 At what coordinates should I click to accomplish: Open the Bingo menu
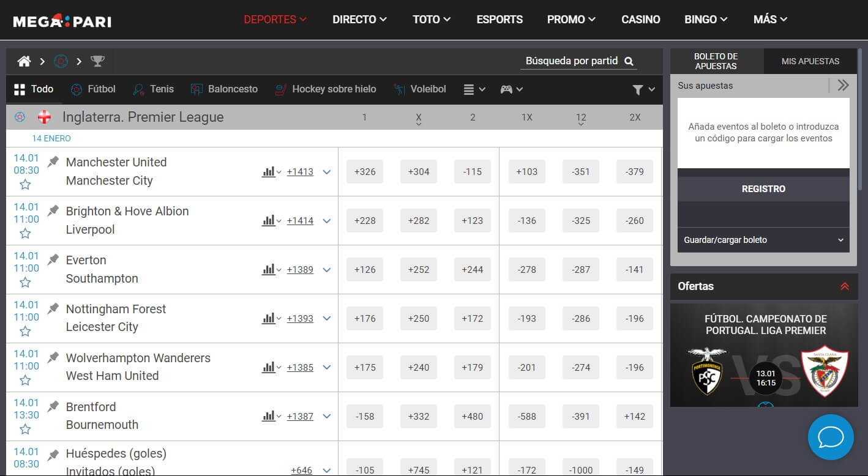(x=706, y=20)
